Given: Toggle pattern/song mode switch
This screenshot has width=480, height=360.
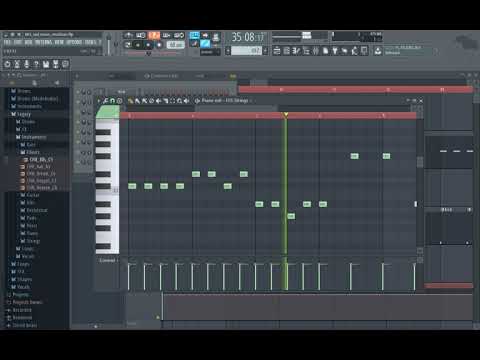Looking at the screenshot, I should point(128,44).
